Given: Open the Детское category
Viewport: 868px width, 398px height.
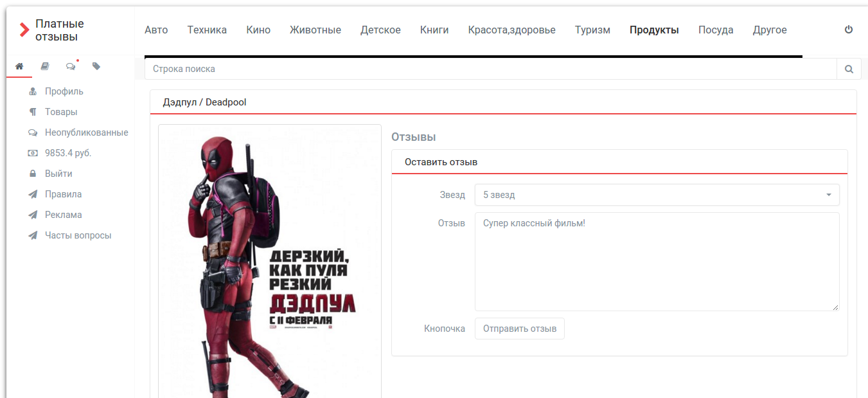Looking at the screenshot, I should point(380,30).
